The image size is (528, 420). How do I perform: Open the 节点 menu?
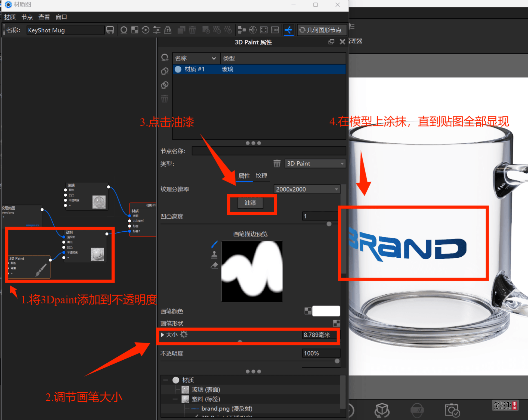27,17
